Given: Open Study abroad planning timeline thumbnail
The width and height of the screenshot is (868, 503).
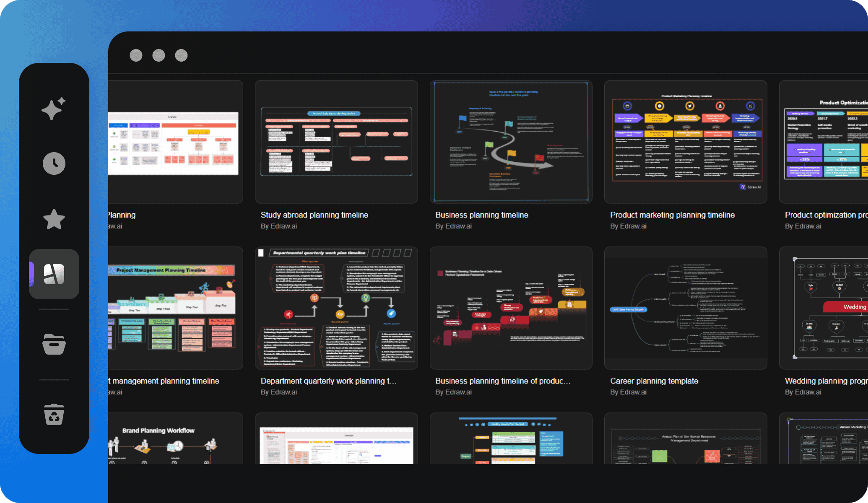Looking at the screenshot, I should pyautogui.click(x=336, y=142).
